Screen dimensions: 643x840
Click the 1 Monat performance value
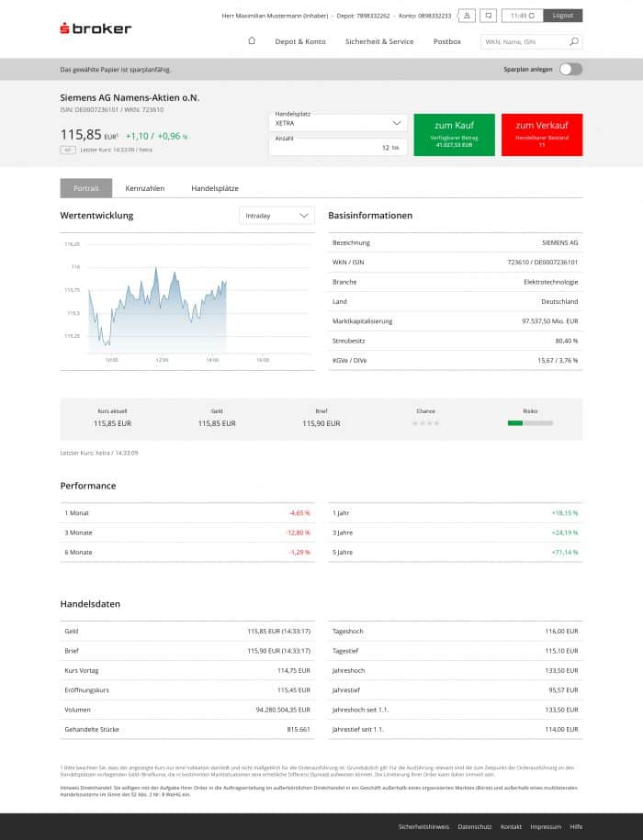click(x=299, y=512)
